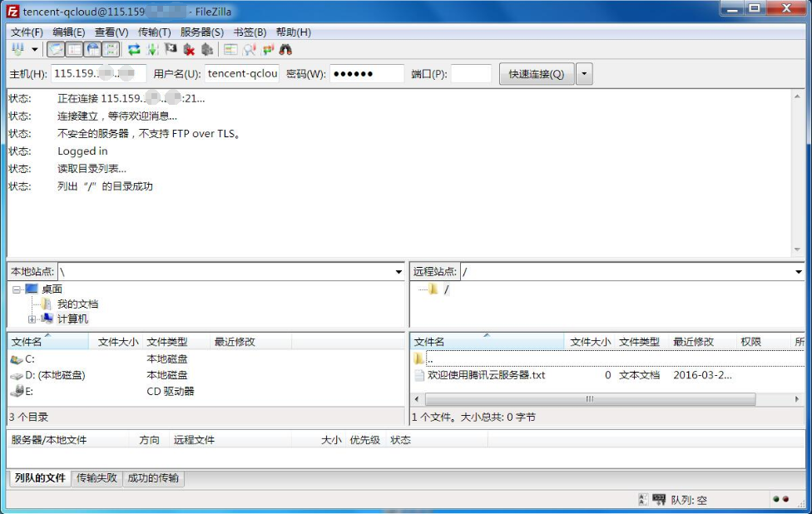Toggle the local directory tree view

[x=74, y=50]
